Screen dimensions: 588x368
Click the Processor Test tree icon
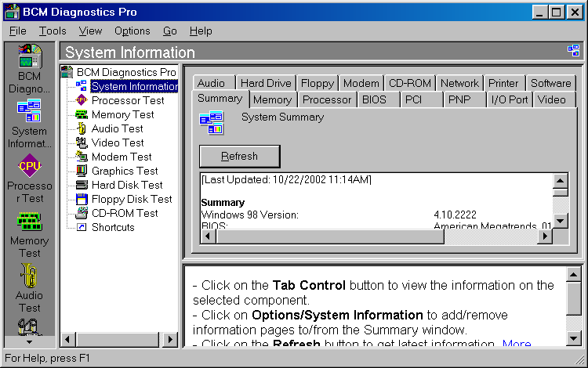click(82, 100)
